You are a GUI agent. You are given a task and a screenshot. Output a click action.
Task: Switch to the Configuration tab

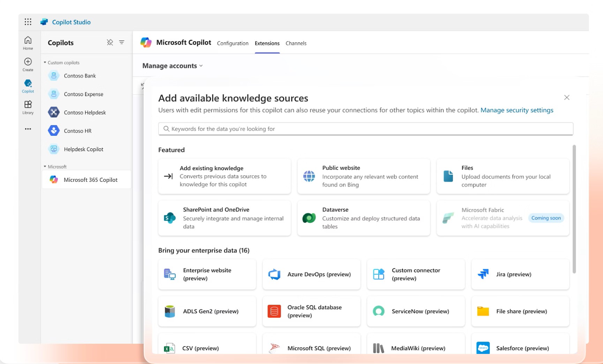point(233,43)
